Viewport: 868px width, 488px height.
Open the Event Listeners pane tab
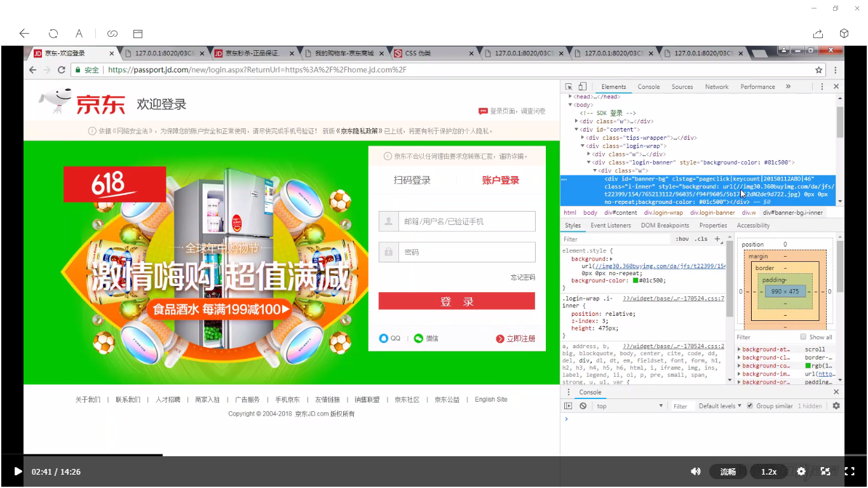(611, 226)
